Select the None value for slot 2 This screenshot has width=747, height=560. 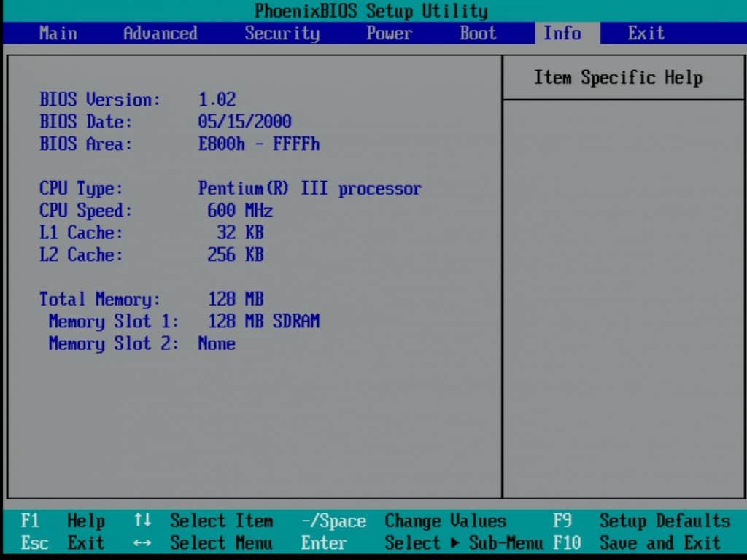(217, 344)
